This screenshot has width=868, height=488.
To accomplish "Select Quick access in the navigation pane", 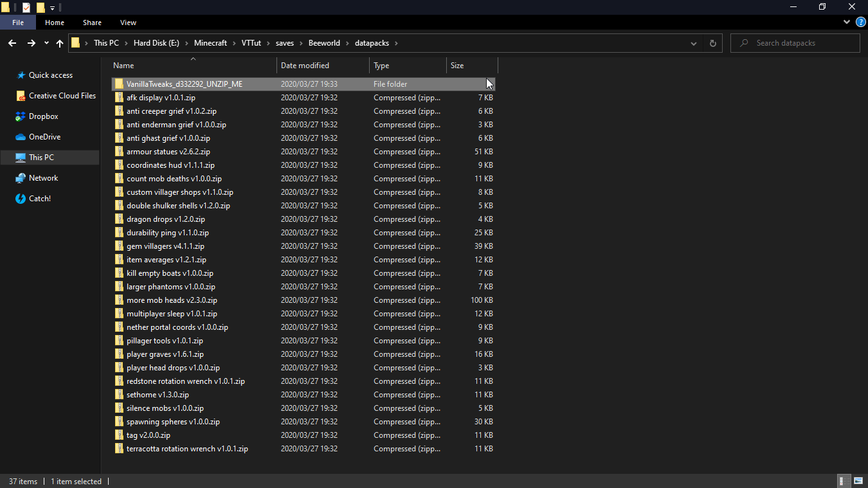I will coord(50,75).
